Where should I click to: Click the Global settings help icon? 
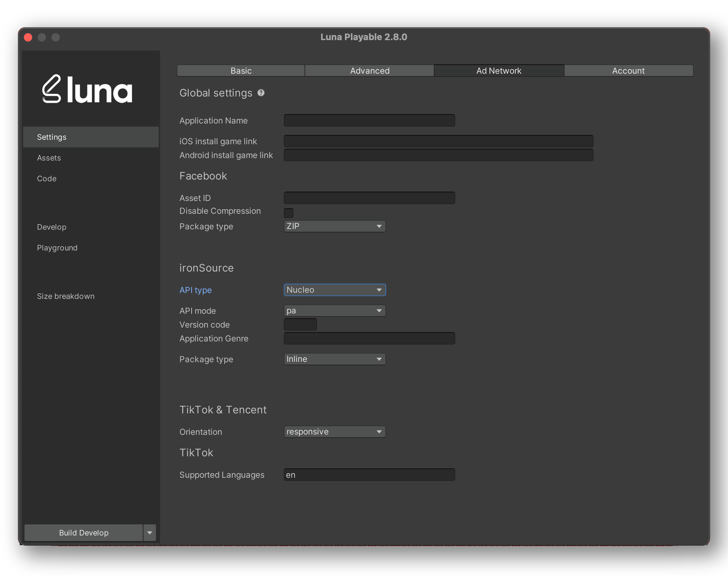tap(260, 92)
